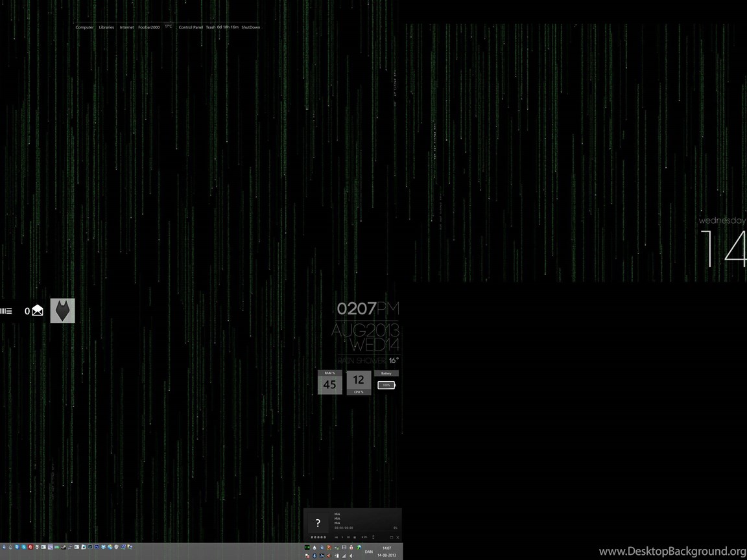
Task: Open the red FileZilla icon in the taskbar
Action: tap(30, 547)
